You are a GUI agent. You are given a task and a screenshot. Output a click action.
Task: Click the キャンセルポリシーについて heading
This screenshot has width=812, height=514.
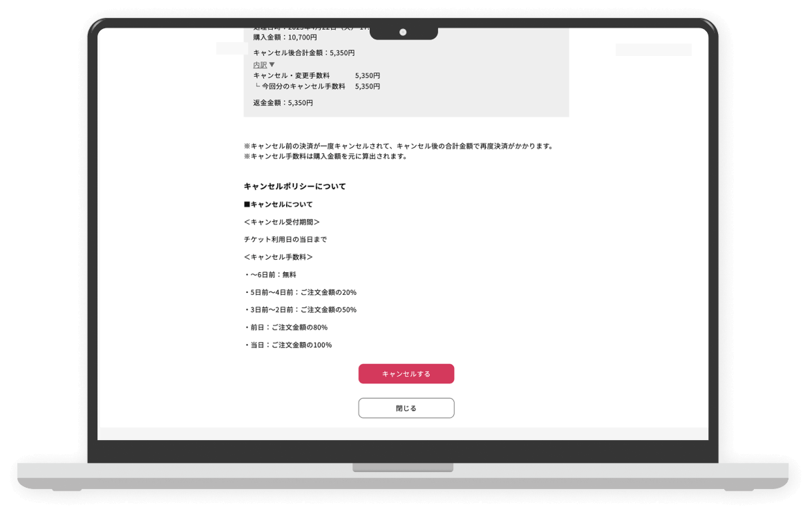click(294, 187)
